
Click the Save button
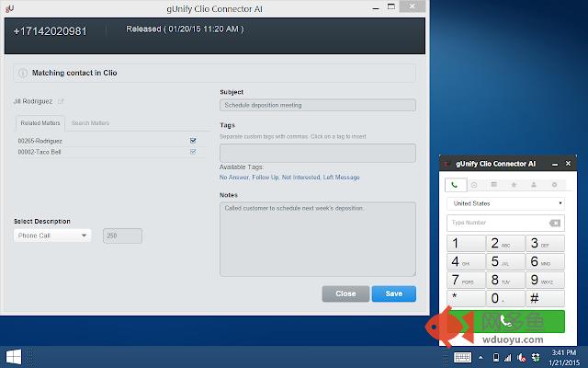click(393, 293)
